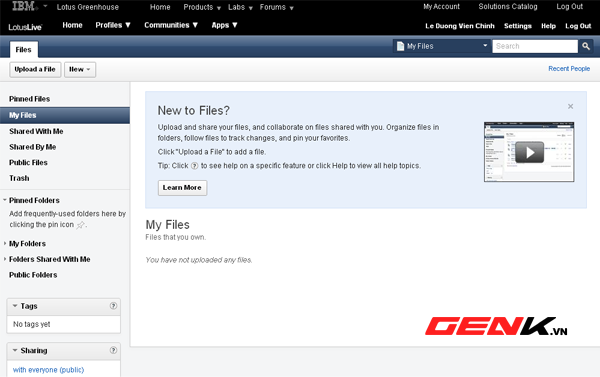The width and height of the screenshot is (600, 377).
Task: Open the Recent People link
Action: (x=569, y=69)
